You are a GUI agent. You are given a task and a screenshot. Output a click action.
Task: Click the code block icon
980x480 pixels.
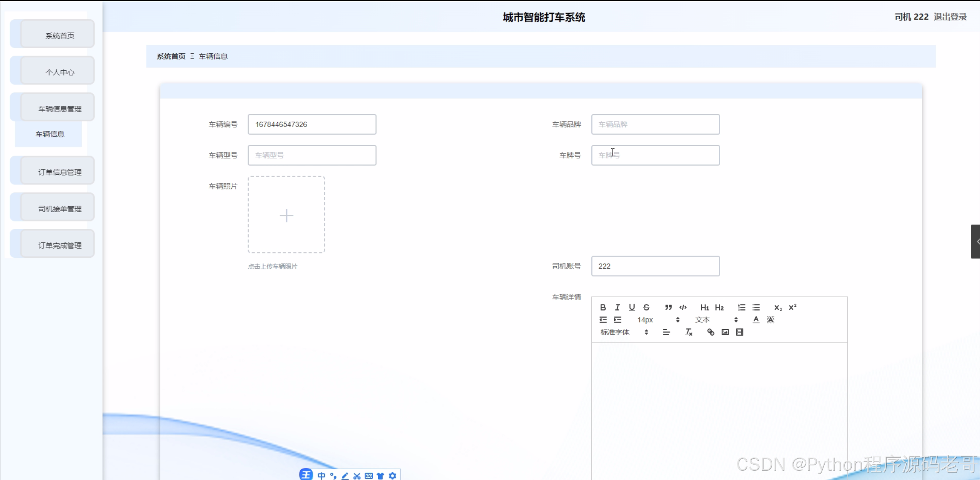pos(683,308)
